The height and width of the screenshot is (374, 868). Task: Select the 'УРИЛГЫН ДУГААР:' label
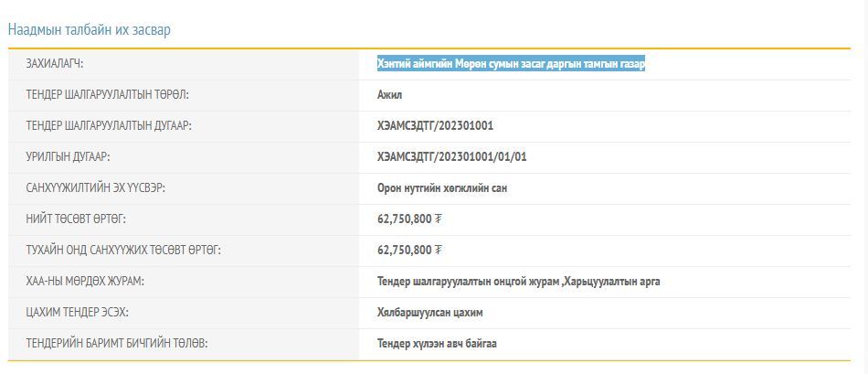point(69,157)
